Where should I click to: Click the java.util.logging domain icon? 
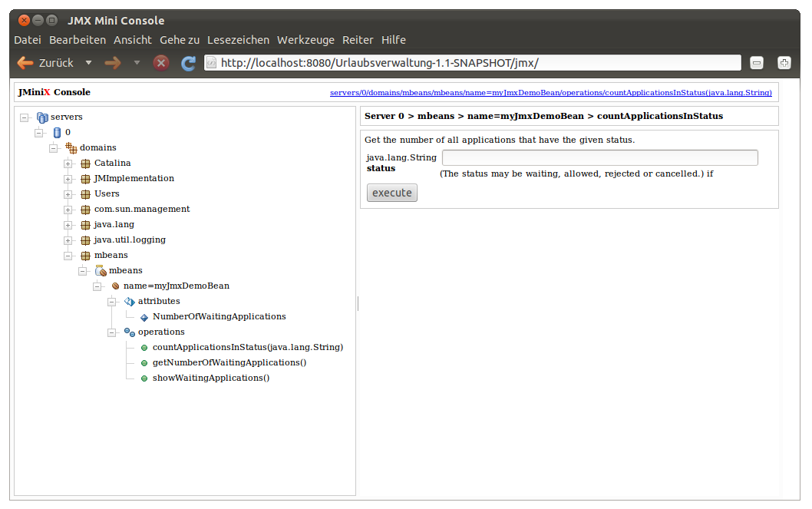coord(85,240)
